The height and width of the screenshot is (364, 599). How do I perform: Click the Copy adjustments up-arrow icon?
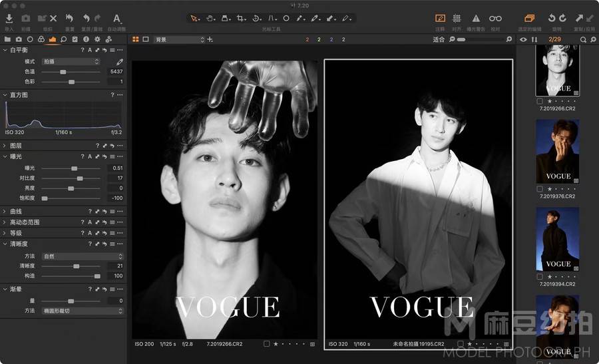point(580,18)
